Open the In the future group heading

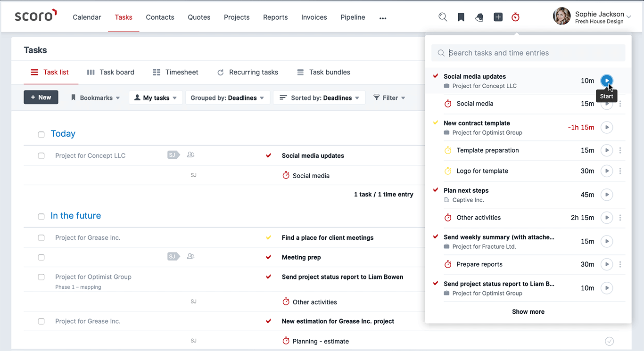[x=75, y=216]
